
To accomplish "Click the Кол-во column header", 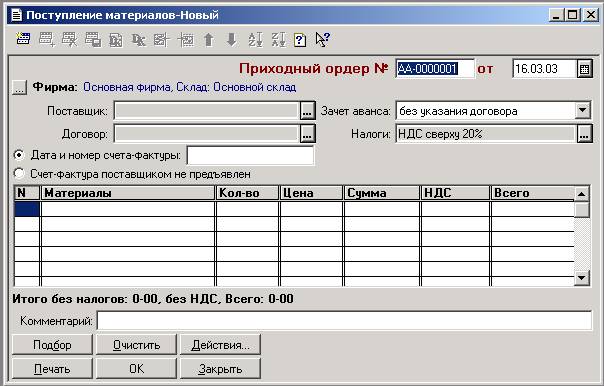I will coord(247,193).
